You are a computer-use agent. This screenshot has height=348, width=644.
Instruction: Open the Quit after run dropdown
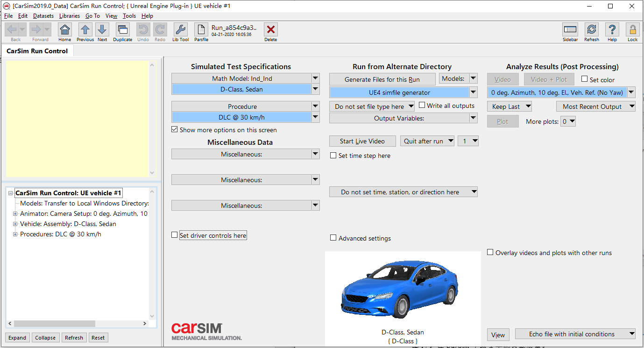[427, 141]
